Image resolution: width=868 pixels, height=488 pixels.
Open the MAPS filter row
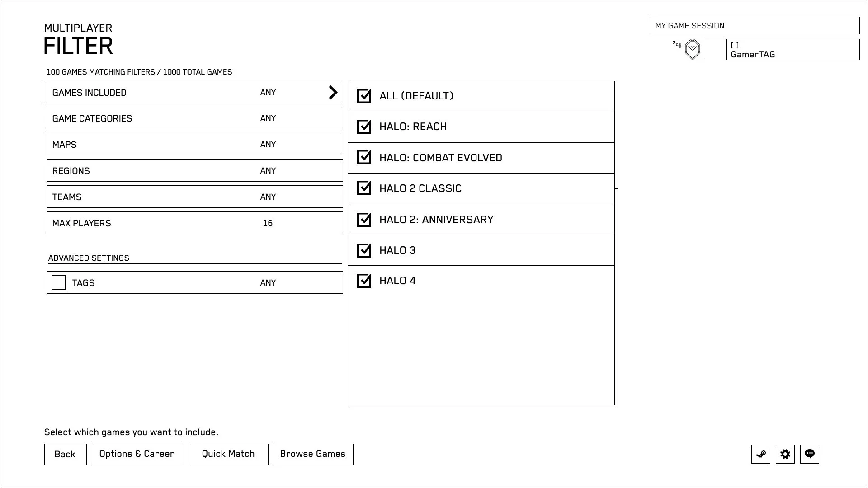click(195, 144)
